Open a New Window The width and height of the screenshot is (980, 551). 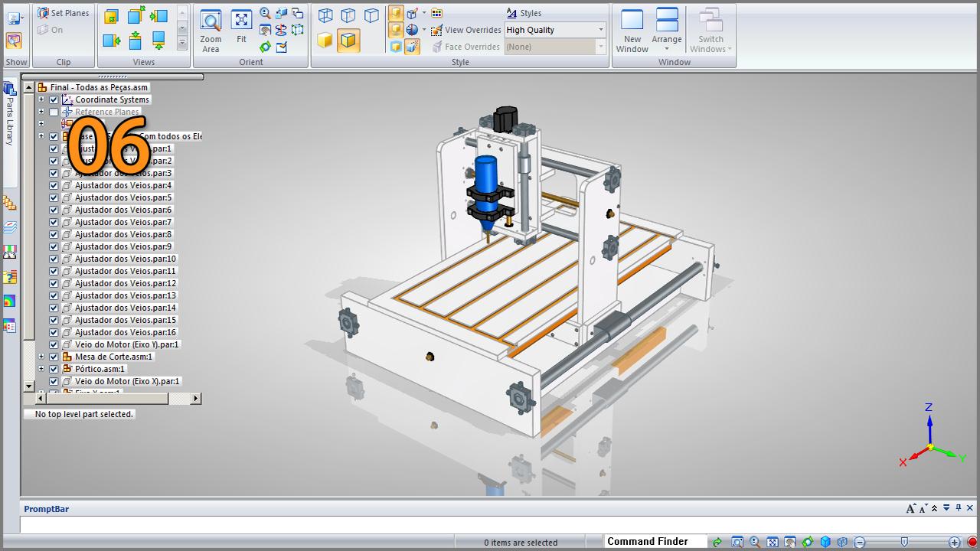point(632,31)
